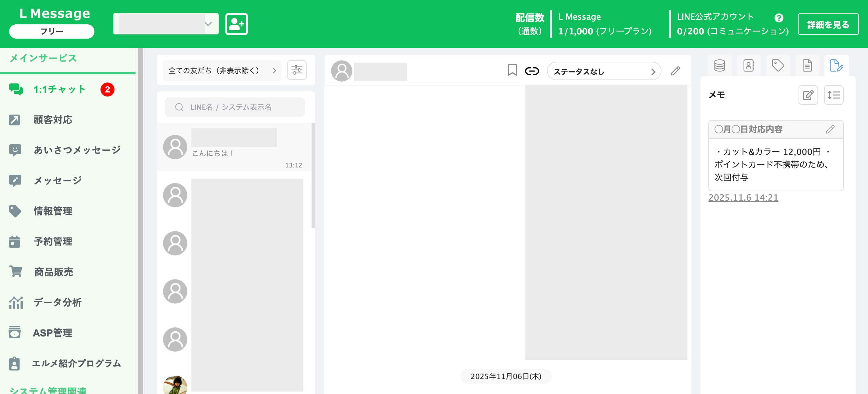
Task: Open the add friend icon in header
Action: (x=237, y=24)
